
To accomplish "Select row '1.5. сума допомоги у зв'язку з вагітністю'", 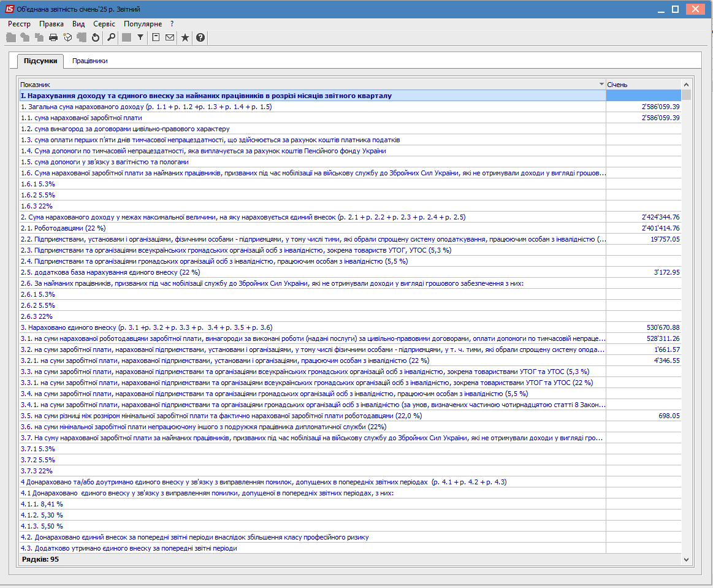I will click(x=350, y=162).
